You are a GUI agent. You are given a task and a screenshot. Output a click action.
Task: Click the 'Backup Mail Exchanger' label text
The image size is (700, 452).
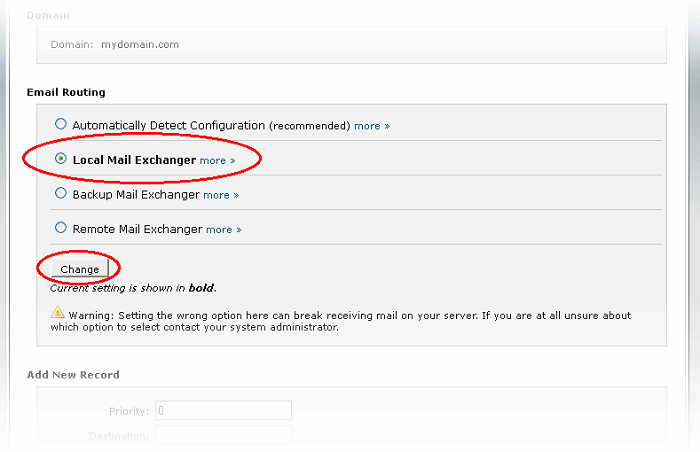136,195
